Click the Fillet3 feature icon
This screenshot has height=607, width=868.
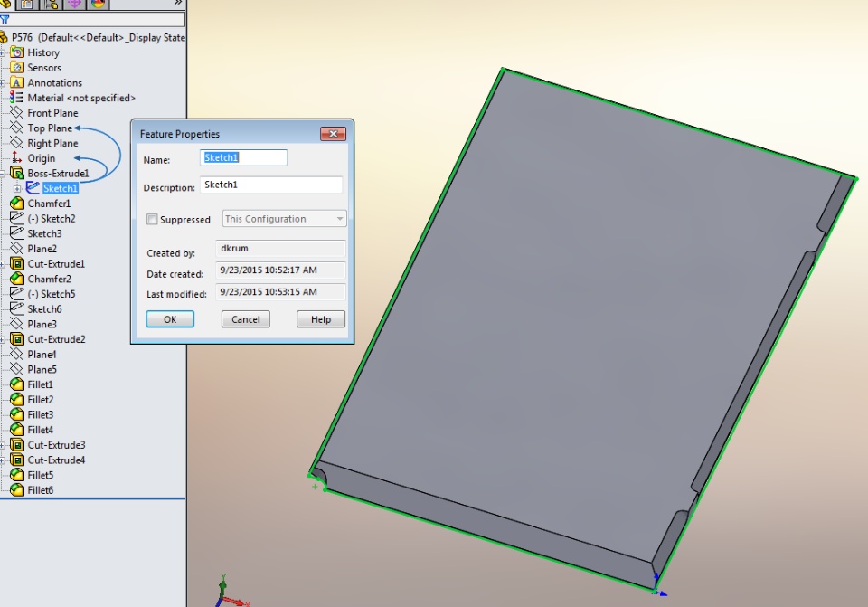coord(17,414)
